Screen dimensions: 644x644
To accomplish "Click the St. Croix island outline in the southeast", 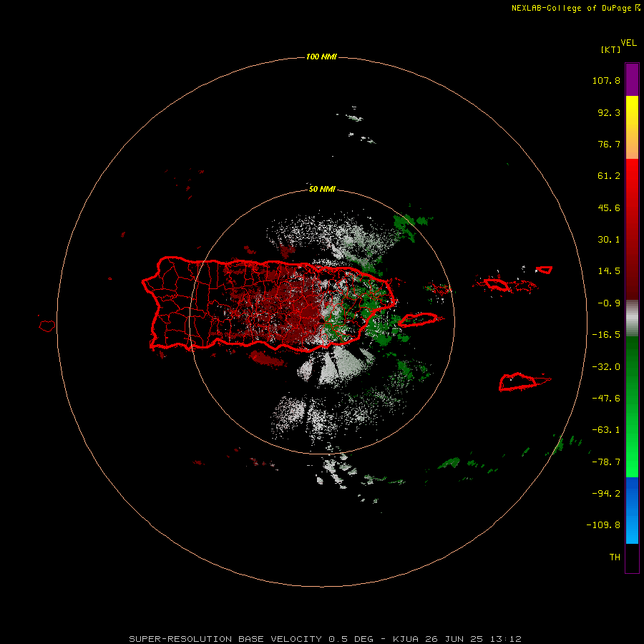I will click(518, 381).
